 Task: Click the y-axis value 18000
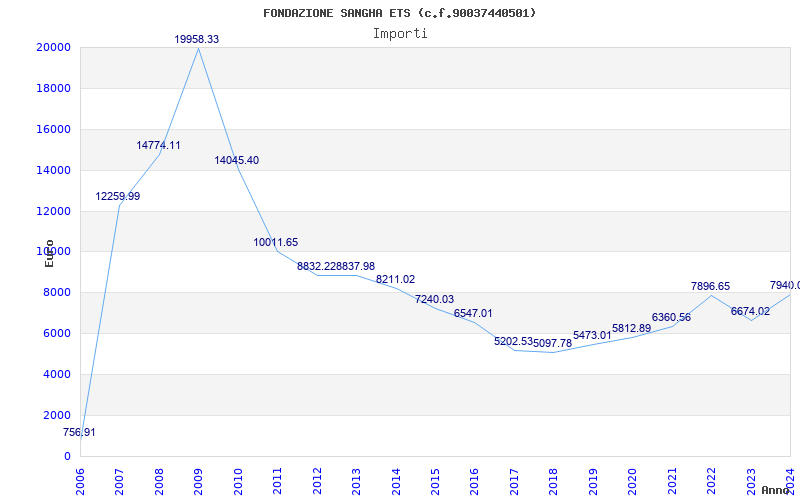click(53, 88)
